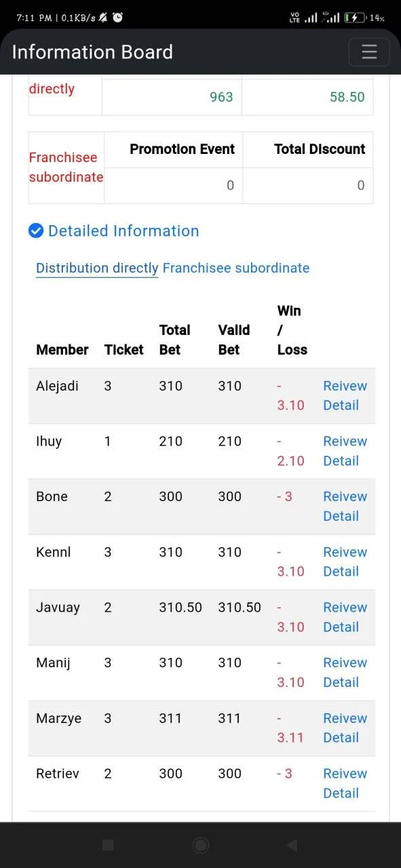Image resolution: width=401 pixels, height=868 pixels.
Task: View Reivew Detail for Bone
Action: click(x=345, y=506)
